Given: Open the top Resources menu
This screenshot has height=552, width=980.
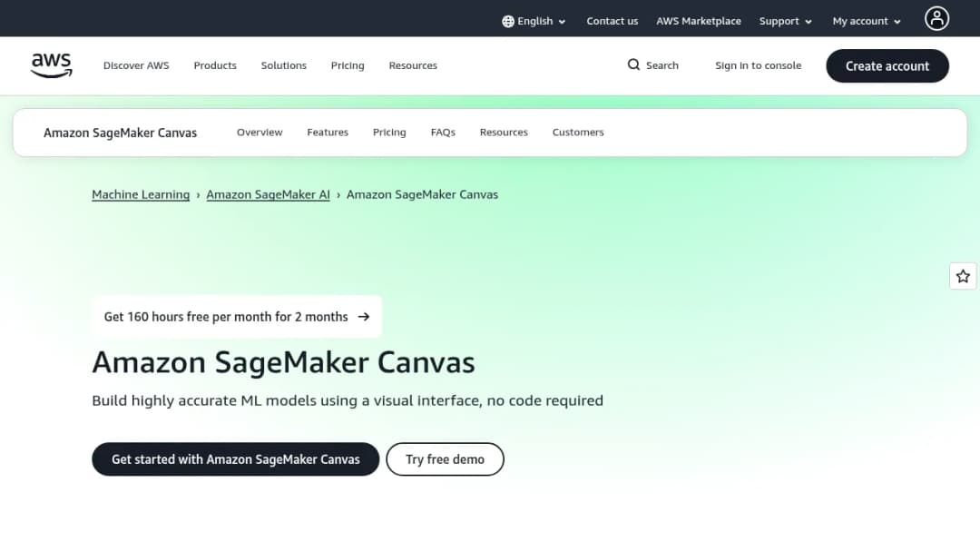Looking at the screenshot, I should tap(413, 65).
